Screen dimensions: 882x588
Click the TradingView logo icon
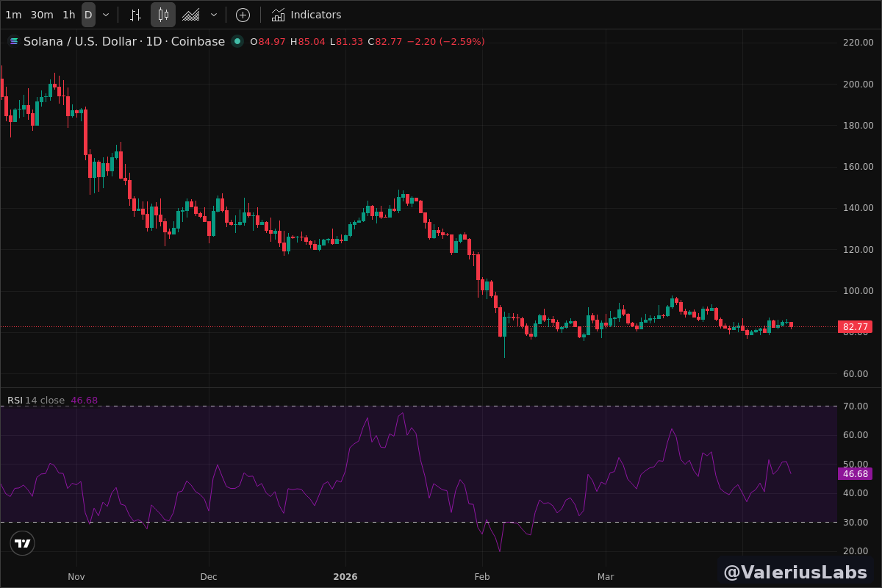click(x=22, y=543)
